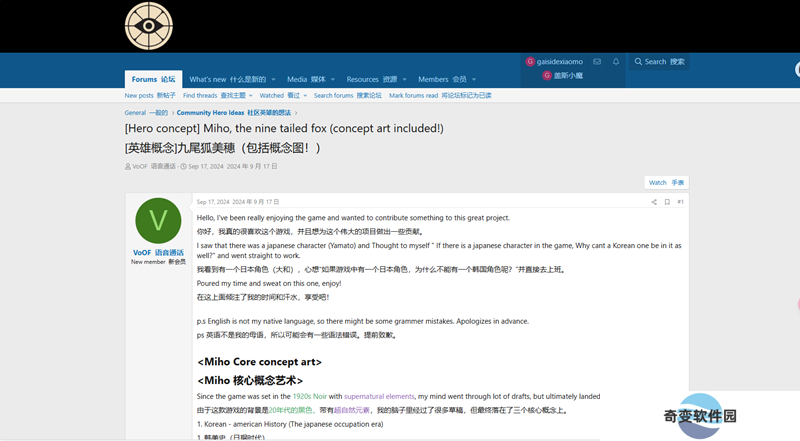
Task: Expand the Members dropdown arrow
Action: pos(474,80)
